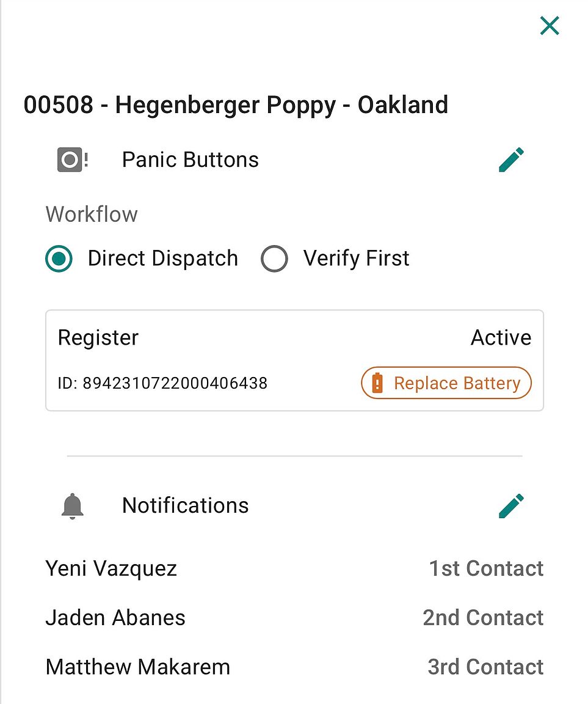Image resolution: width=588 pixels, height=704 pixels.
Task: Select the Verify First radio button
Action: [x=274, y=258]
